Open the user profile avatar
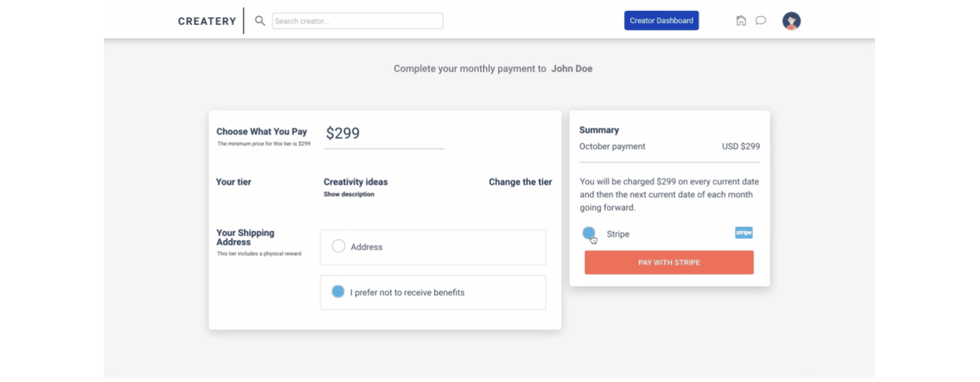Screen dimensions: 980x382 [791, 21]
